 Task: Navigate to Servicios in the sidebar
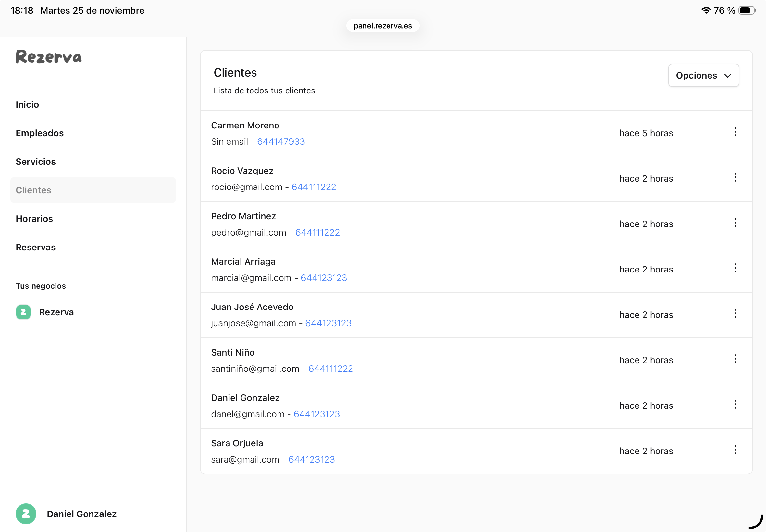tap(36, 162)
